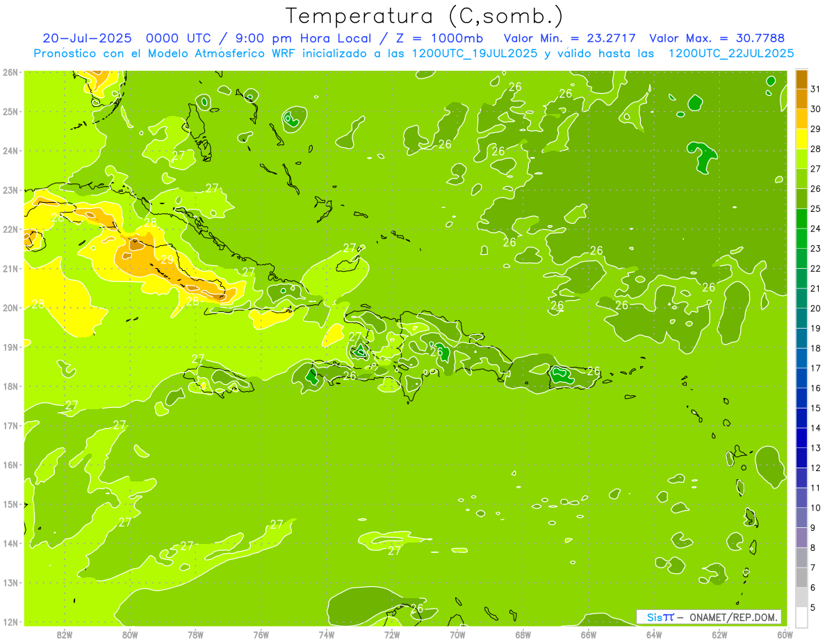Pick the teal swatch between 19 and 20
Screen dimensions: 834x644
coord(801,318)
